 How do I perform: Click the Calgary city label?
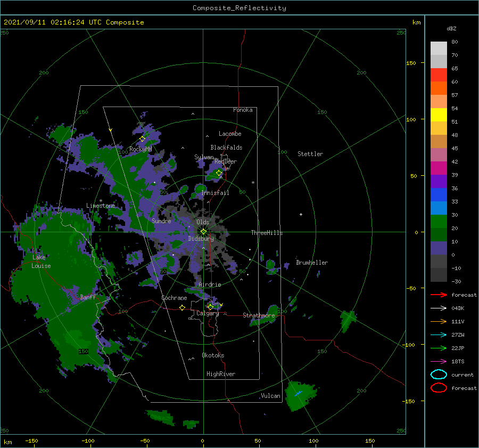(208, 313)
